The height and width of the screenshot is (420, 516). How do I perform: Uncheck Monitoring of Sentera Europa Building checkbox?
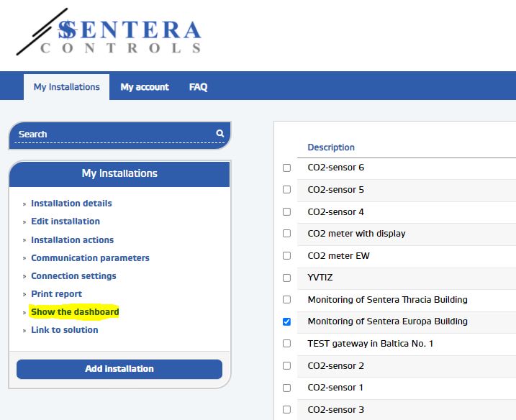pos(286,321)
